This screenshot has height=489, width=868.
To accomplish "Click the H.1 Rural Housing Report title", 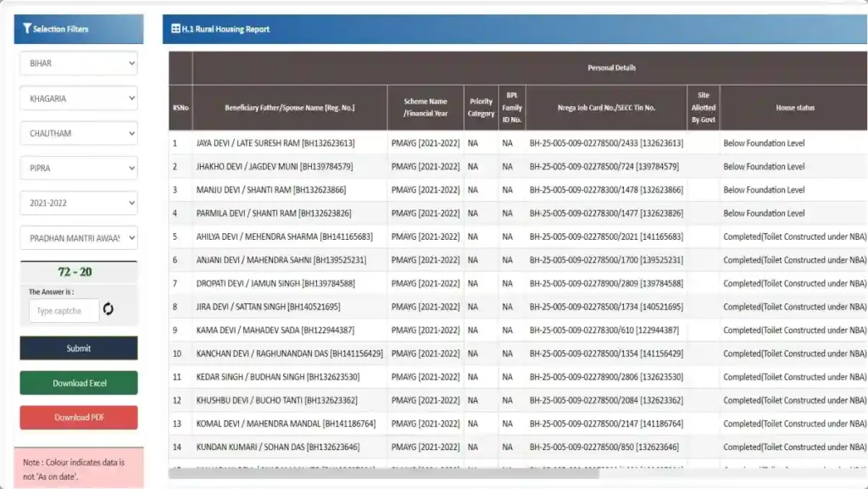I will click(x=225, y=29).
